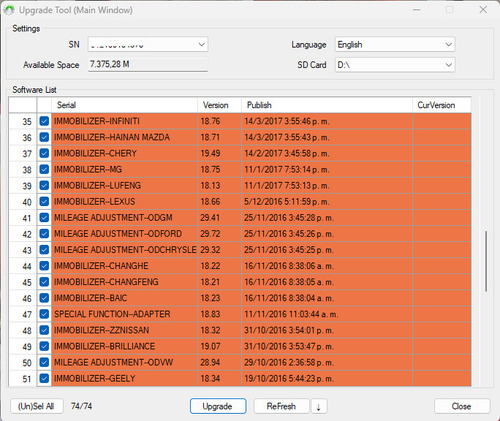The width and height of the screenshot is (500, 421).
Task: Toggle checkbox for IMMOBILIZER--LUFENG
Action: pos(44,185)
